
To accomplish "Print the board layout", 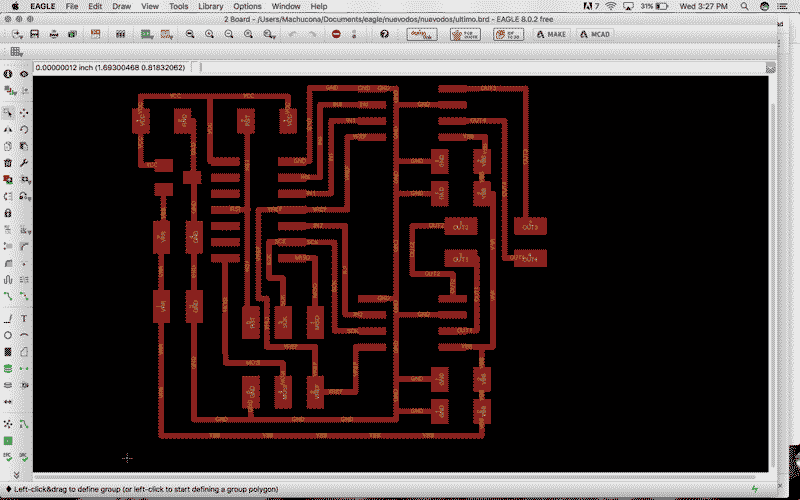I will click(54, 34).
